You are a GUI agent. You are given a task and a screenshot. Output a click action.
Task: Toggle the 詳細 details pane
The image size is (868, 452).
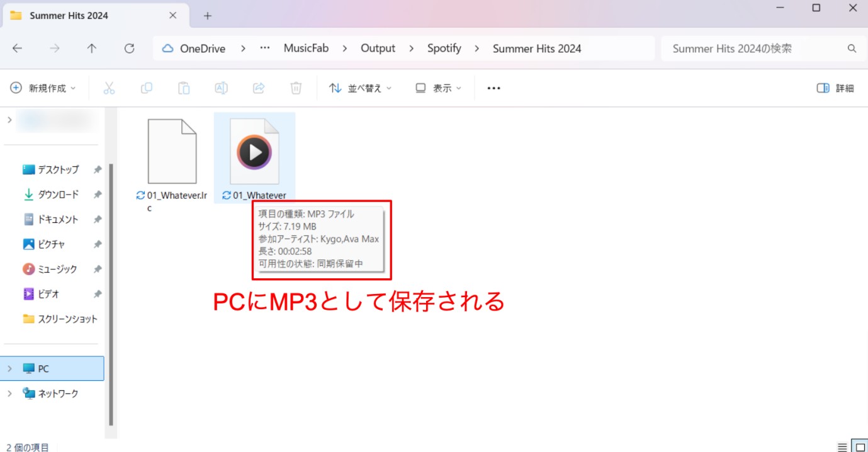click(x=835, y=88)
